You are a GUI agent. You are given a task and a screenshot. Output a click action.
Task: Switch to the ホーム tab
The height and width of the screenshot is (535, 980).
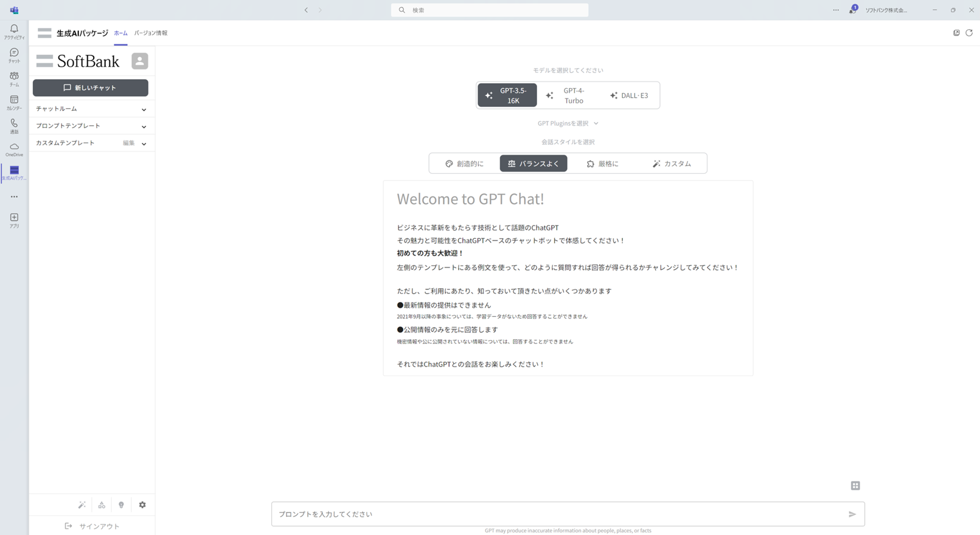point(120,33)
